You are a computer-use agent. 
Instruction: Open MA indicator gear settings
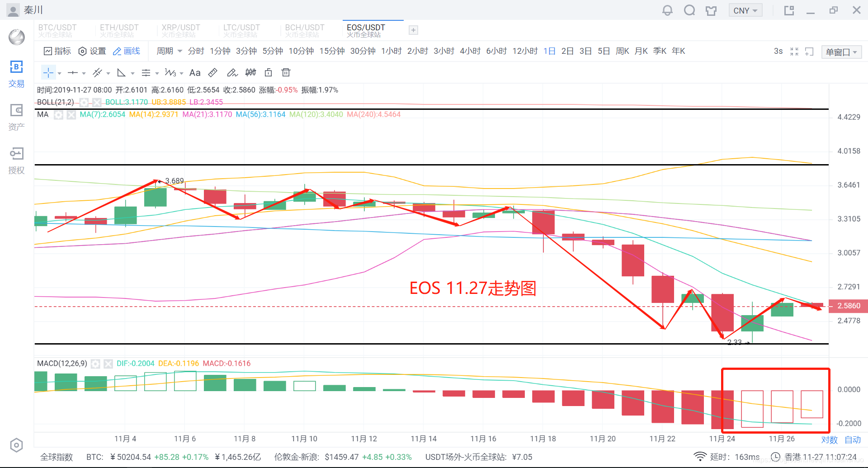pos(58,114)
